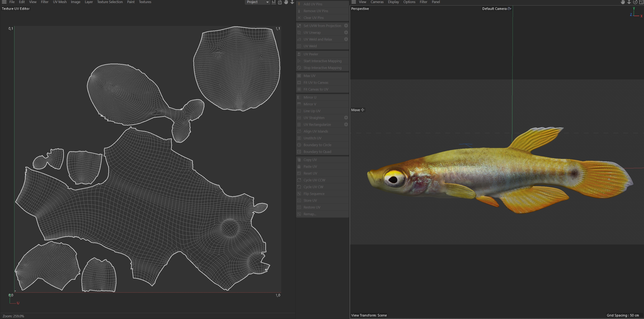The width and height of the screenshot is (644, 319).
Task: Click the Add UV Pins pin icon
Action: point(299,4)
